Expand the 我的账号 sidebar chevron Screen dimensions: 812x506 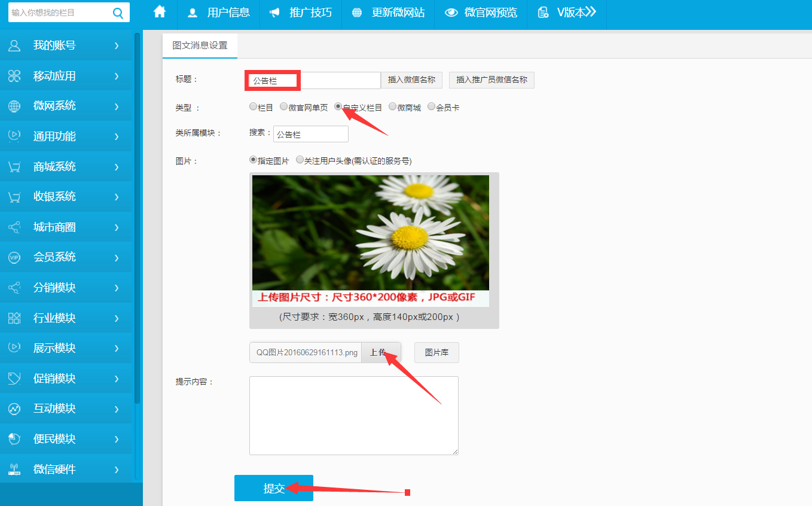tap(117, 45)
